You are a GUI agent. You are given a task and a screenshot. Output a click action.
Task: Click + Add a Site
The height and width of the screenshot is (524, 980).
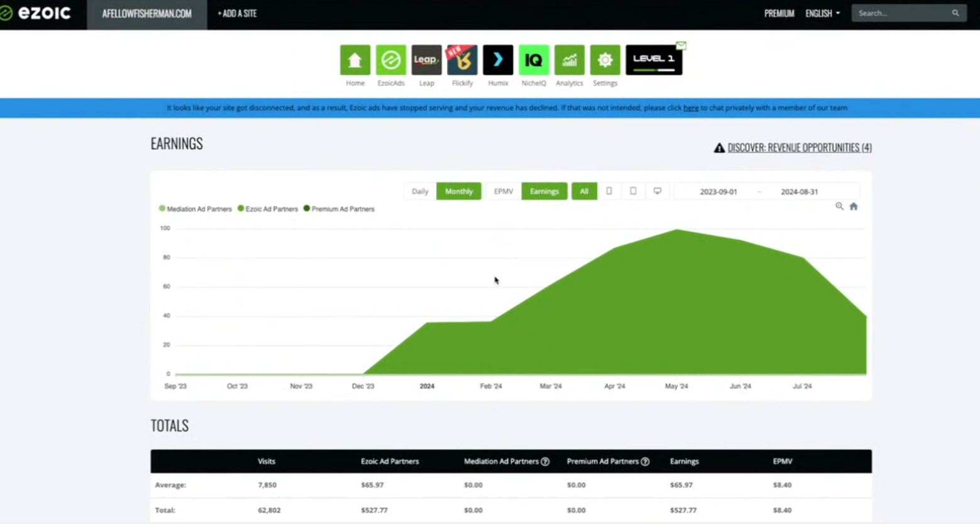click(237, 13)
